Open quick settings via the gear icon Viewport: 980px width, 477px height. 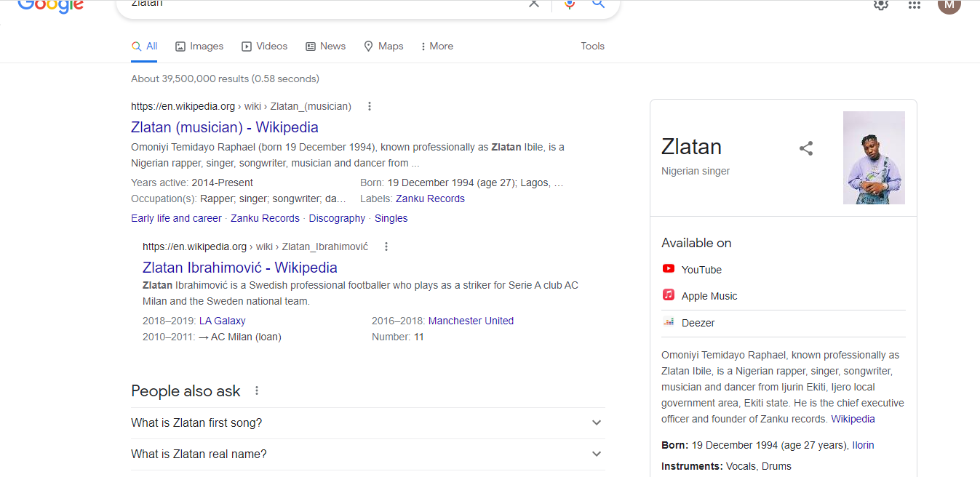pos(880,5)
